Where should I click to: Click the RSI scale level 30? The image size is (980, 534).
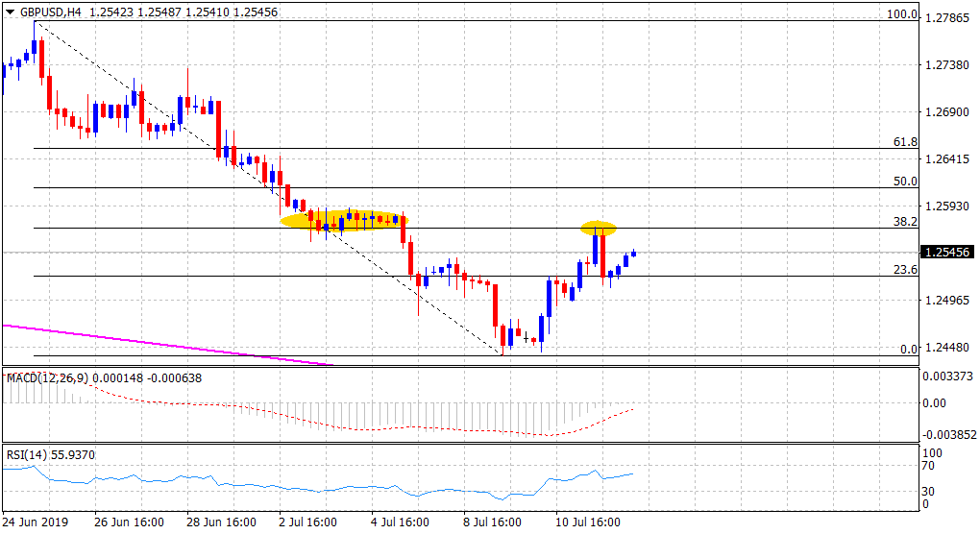point(929,492)
